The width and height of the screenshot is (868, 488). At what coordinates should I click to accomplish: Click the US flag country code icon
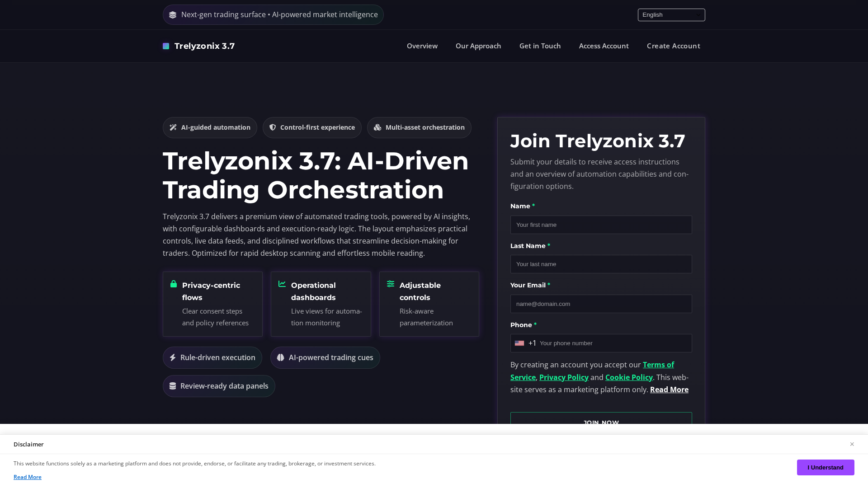519,343
